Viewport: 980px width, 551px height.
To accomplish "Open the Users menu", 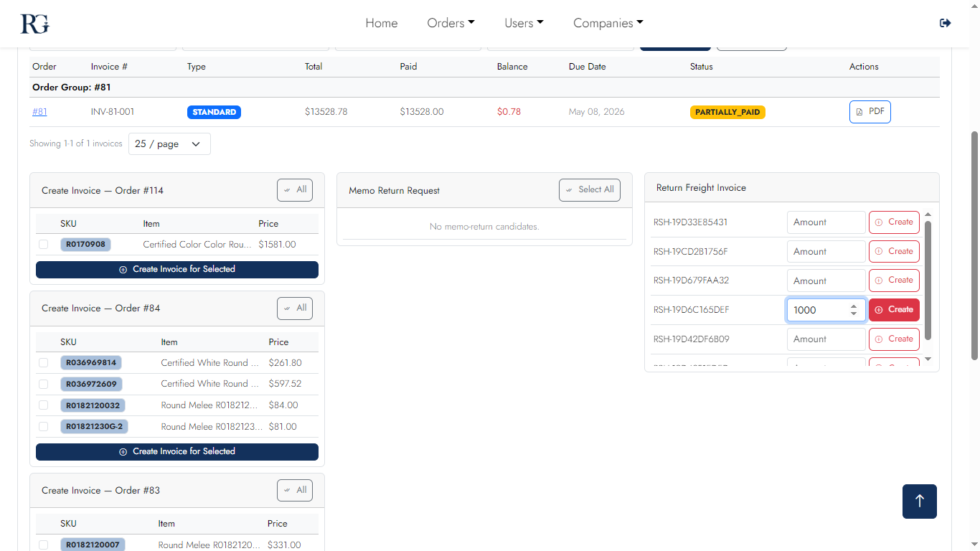I will point(524,22).
